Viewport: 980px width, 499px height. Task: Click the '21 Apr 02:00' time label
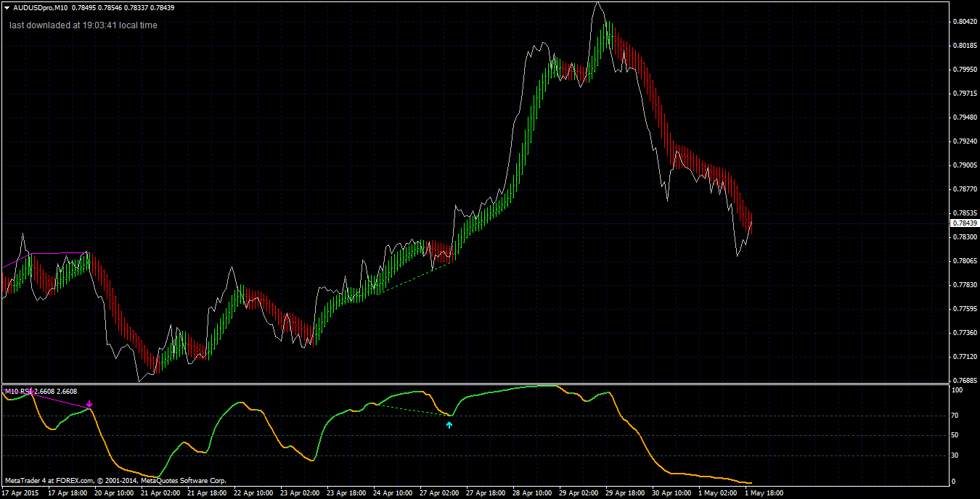tap(160, 493)
